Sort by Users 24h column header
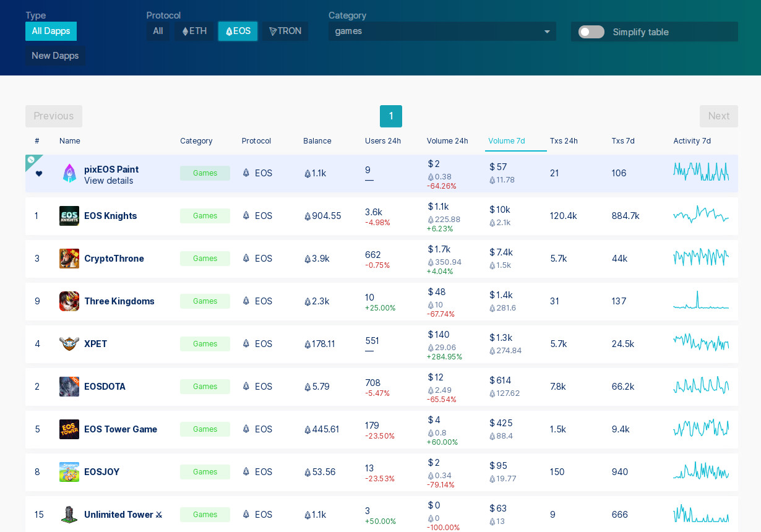 tap(383, 141)
